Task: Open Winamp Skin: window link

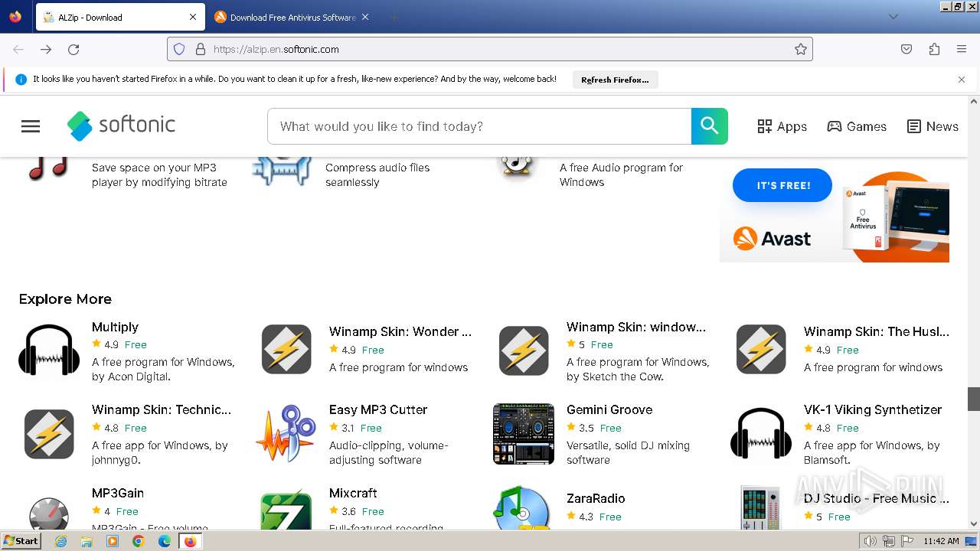Action: (x=636, y=327)
